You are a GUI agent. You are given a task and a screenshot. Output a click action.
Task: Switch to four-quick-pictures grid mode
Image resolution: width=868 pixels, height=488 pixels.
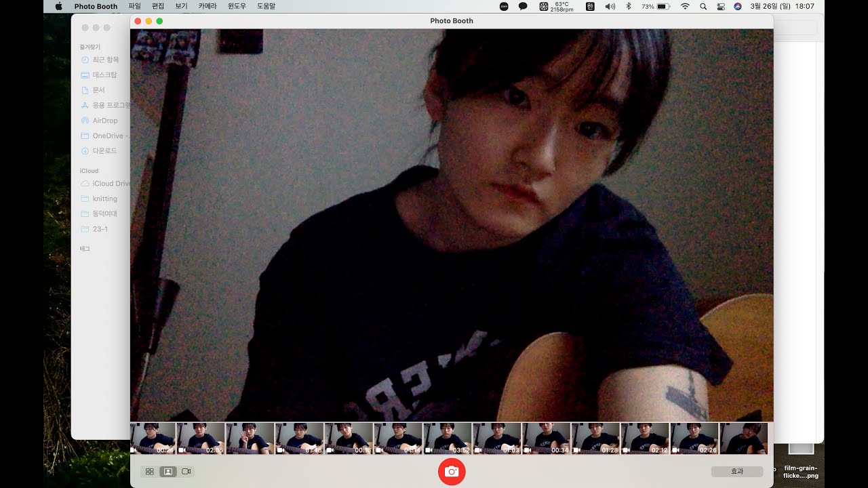150,471
